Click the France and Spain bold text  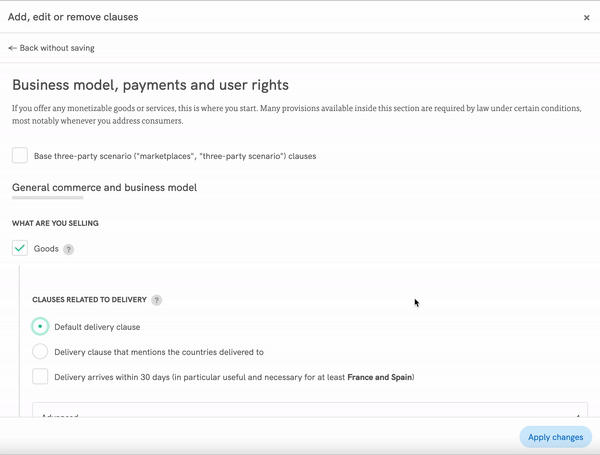coord(379,377)
